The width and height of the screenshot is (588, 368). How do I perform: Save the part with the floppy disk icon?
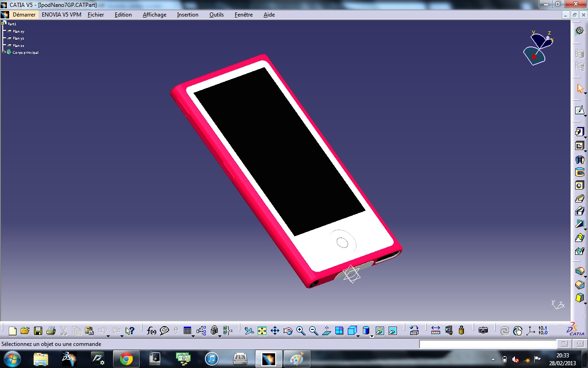tap(38, 330)
